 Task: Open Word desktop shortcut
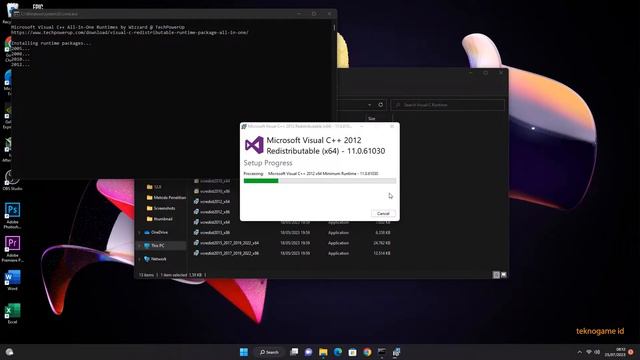12,280
